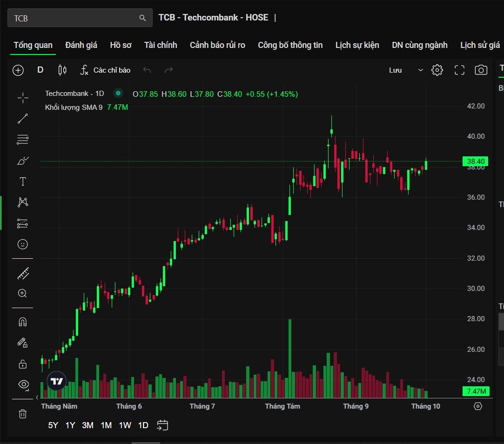Select the crosshair cursor tool
Screen dimensions: 504x444
[x=22, y=98]
